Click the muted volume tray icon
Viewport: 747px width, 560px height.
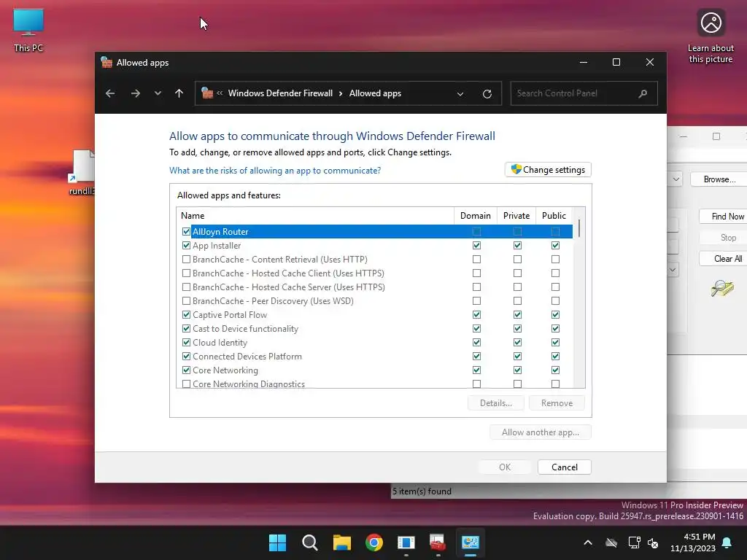click(653, 542)
